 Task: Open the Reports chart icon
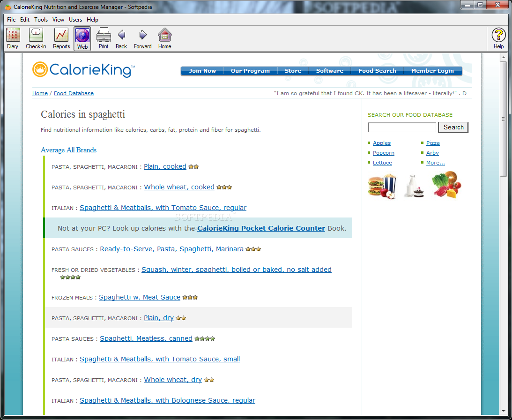(61, 38)
